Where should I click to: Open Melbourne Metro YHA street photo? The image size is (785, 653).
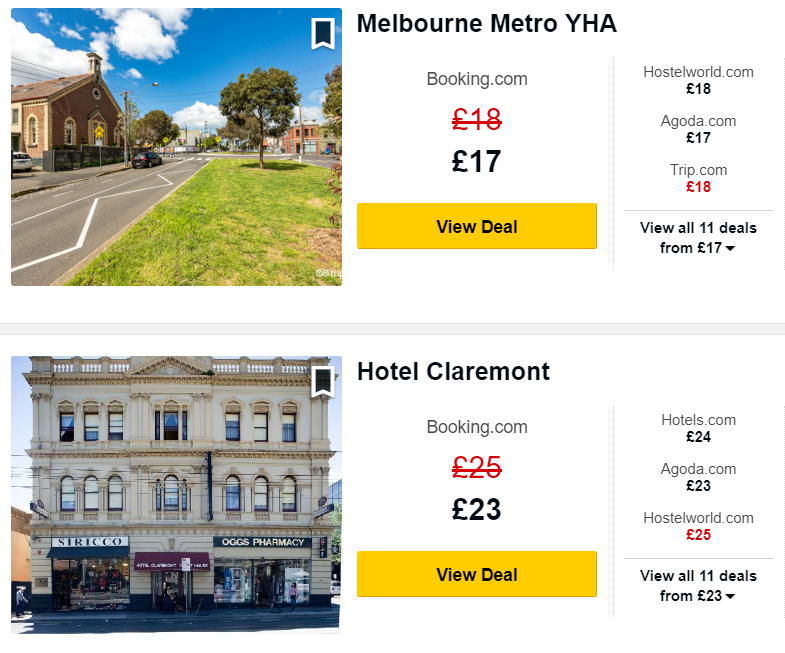176,147
